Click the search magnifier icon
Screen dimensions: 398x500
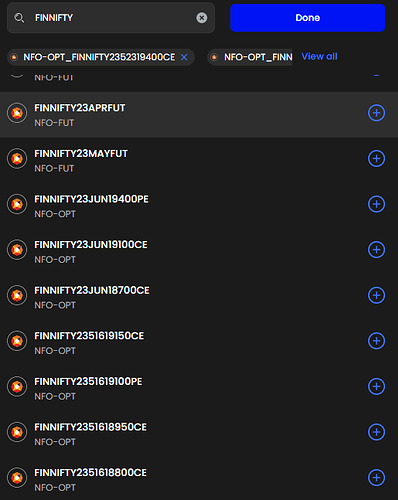click(19, 18)
